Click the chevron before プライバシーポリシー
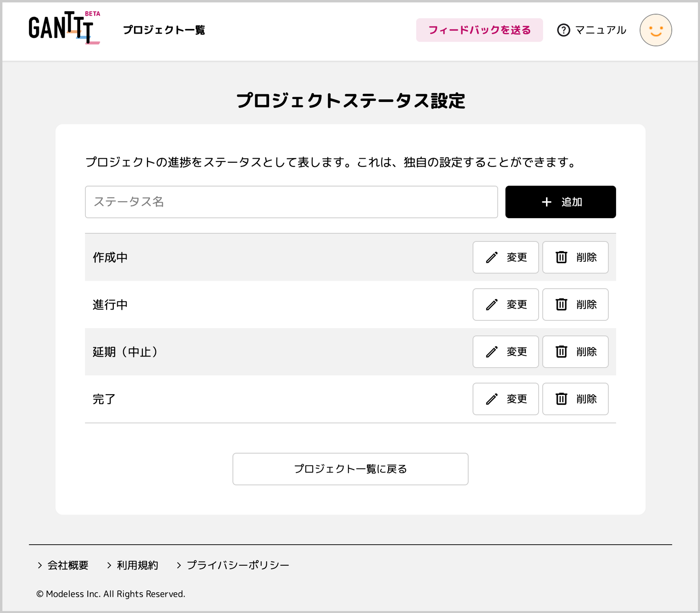Screen dimensions: 700x613 179,565
